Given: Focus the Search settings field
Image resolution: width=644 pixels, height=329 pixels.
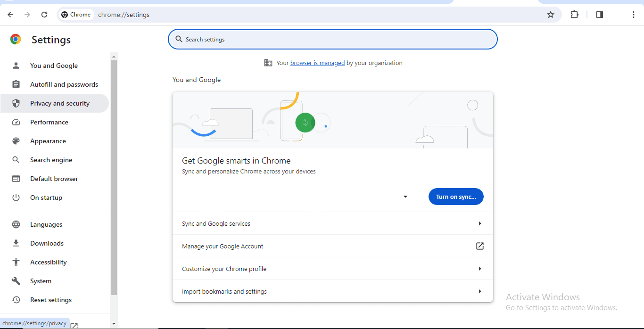Looking at the screenshot, I should [x=333, y=39].
